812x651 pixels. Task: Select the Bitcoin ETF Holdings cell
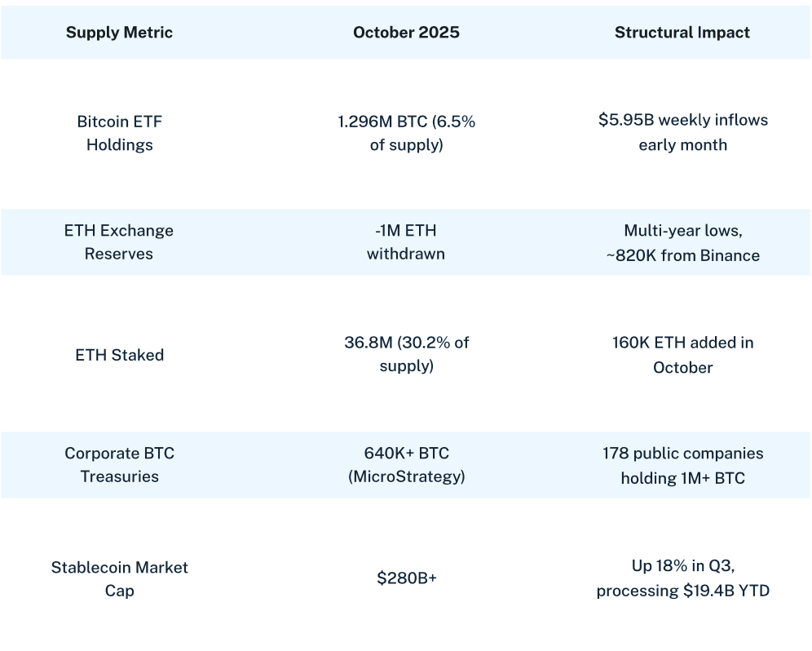(x=119, y=133)
